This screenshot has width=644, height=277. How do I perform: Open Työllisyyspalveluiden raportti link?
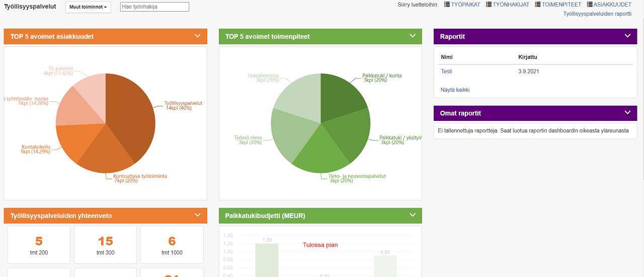click(597, 14)
